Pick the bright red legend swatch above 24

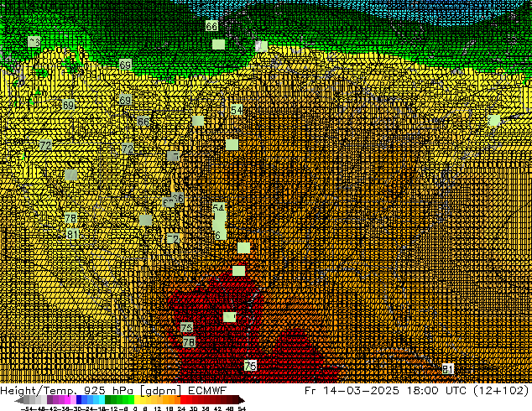(x=183, y=399)
